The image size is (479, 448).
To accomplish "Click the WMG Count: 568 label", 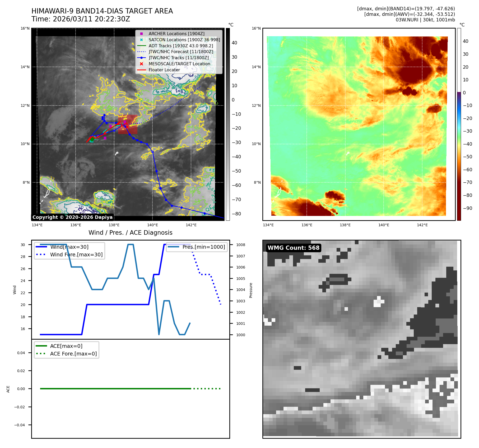I will pyautogui.click(x=293, y=248).
